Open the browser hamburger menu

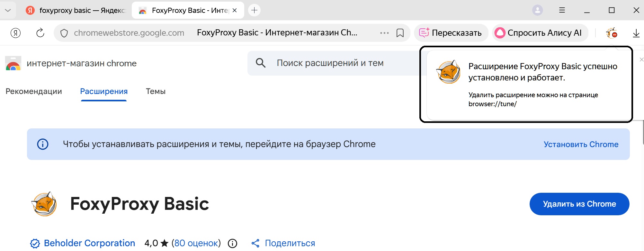tap(562, 10)
